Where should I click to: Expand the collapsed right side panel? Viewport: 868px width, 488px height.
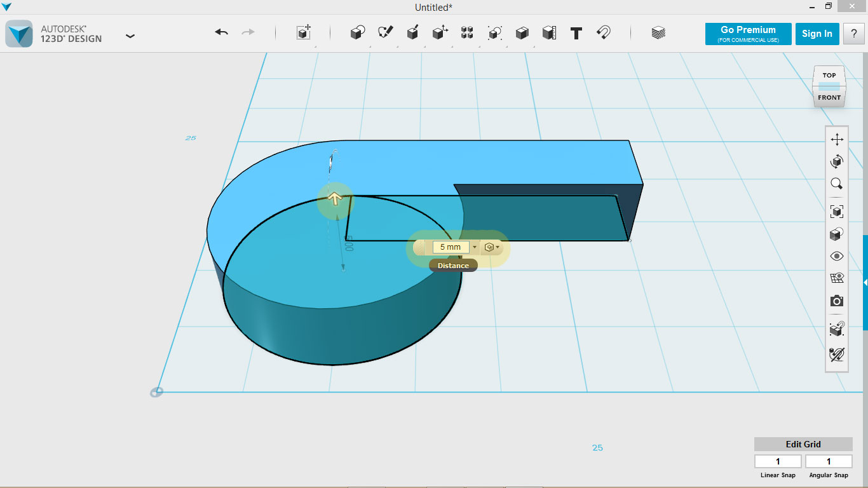point(865,281)
